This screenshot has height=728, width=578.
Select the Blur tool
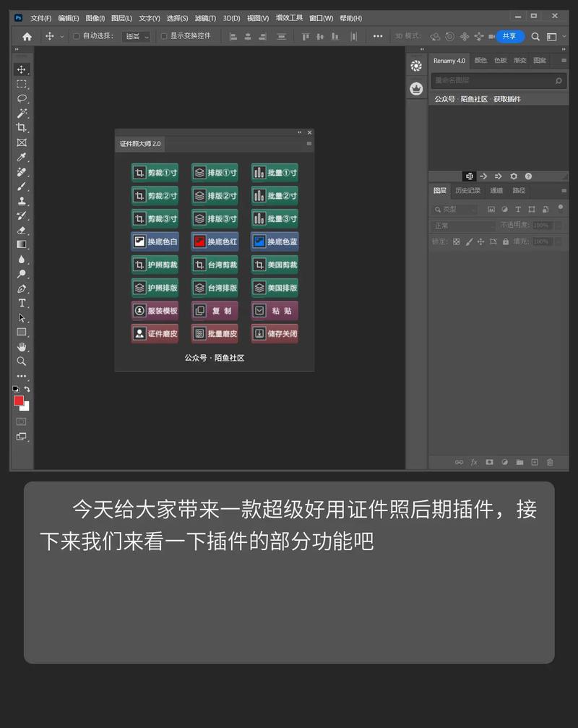[x=22, y=260]
